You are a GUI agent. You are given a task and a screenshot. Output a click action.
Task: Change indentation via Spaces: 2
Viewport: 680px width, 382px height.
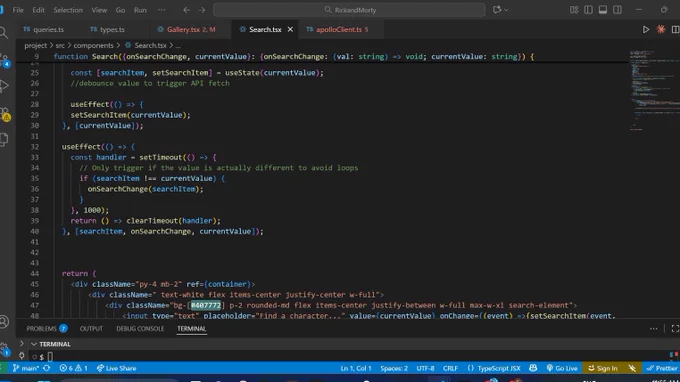pos(394,368)
